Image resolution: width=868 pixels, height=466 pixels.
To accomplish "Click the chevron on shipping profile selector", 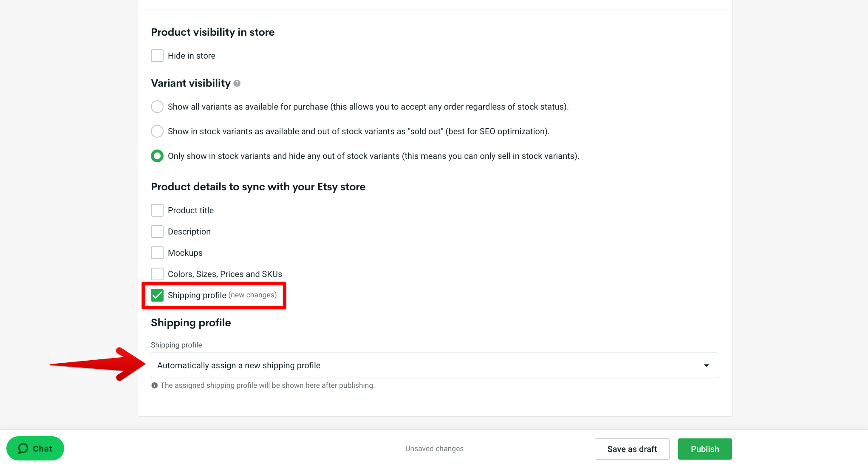I will point(706,365).
